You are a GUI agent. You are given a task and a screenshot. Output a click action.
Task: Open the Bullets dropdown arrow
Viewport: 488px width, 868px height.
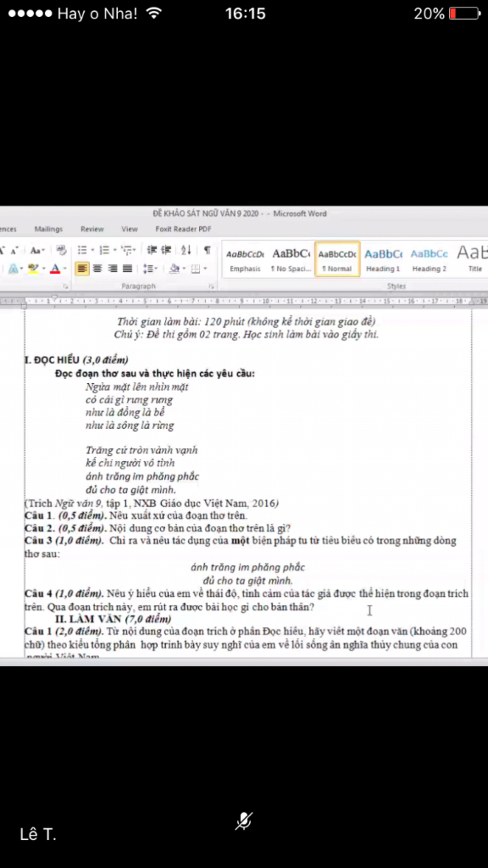click(x=92, y=250)
